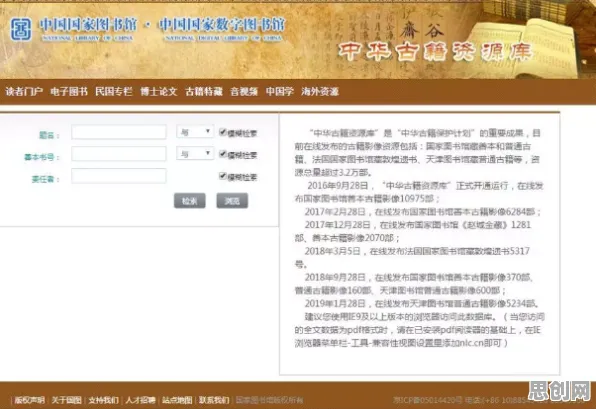Open 读者门户 in the navigation bar
The width and height of the screenshot is (596, 409).
(24, 92)
